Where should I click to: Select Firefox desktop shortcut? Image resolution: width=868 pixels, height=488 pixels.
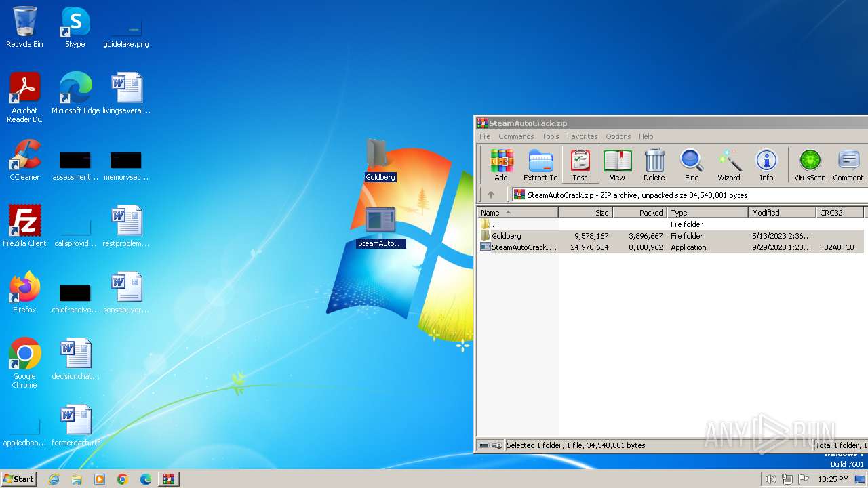click(x=24, y=293)
